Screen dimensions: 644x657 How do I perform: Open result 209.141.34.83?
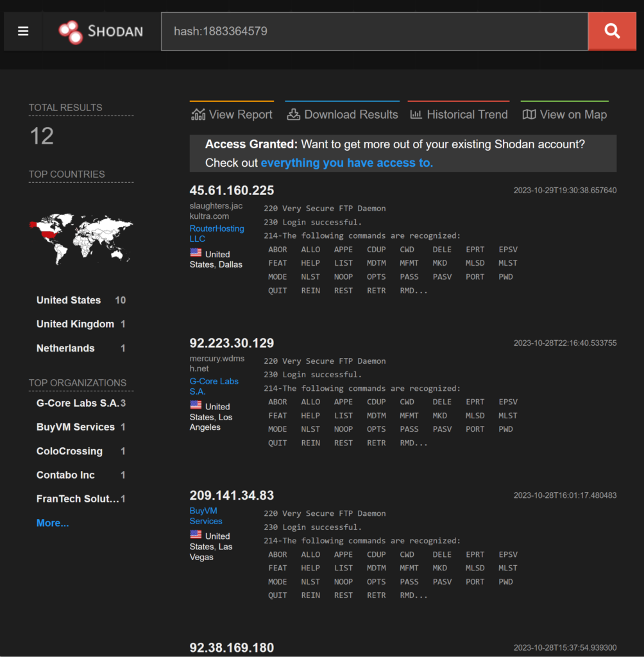tap(232, 495)
